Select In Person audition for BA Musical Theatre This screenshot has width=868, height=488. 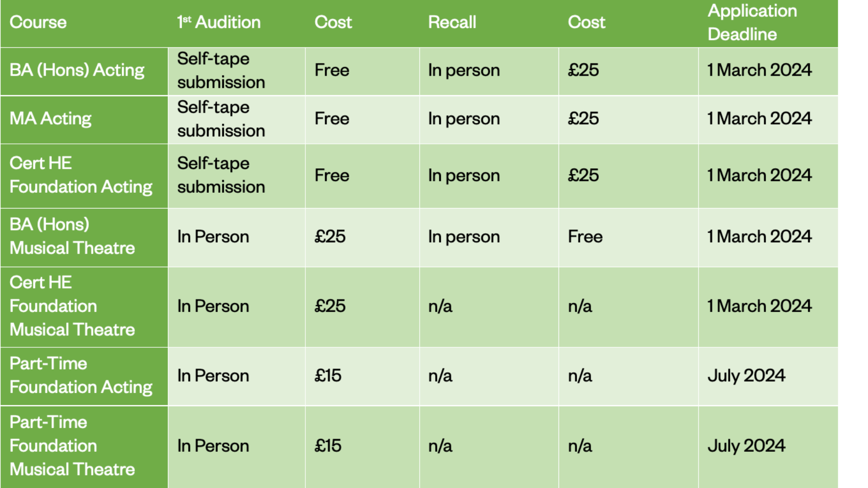(x=213, y=237)
